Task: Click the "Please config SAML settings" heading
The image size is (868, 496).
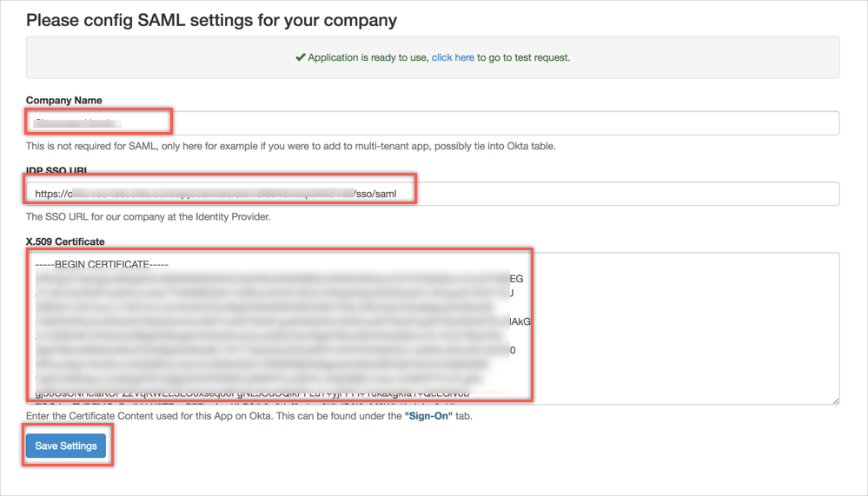Action: tap(211, 19)
